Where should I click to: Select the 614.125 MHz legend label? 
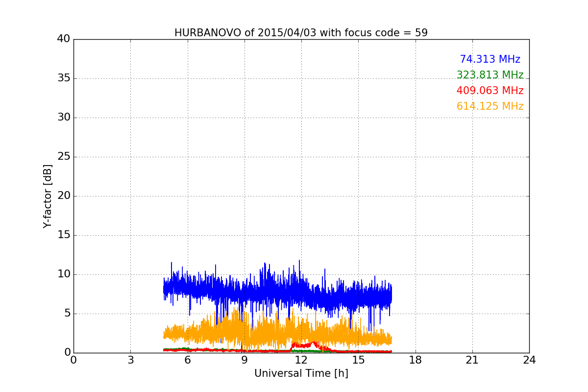[x=490, y=106]
